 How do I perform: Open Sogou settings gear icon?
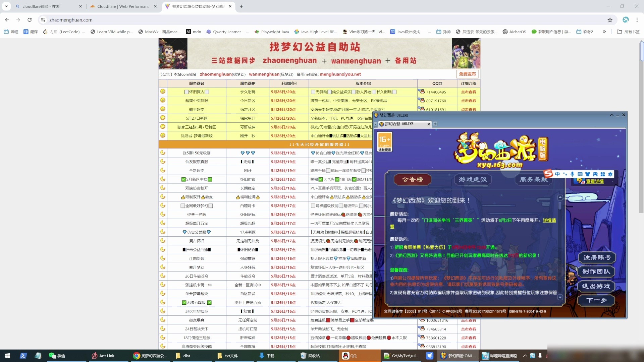(x=610, y=174)
